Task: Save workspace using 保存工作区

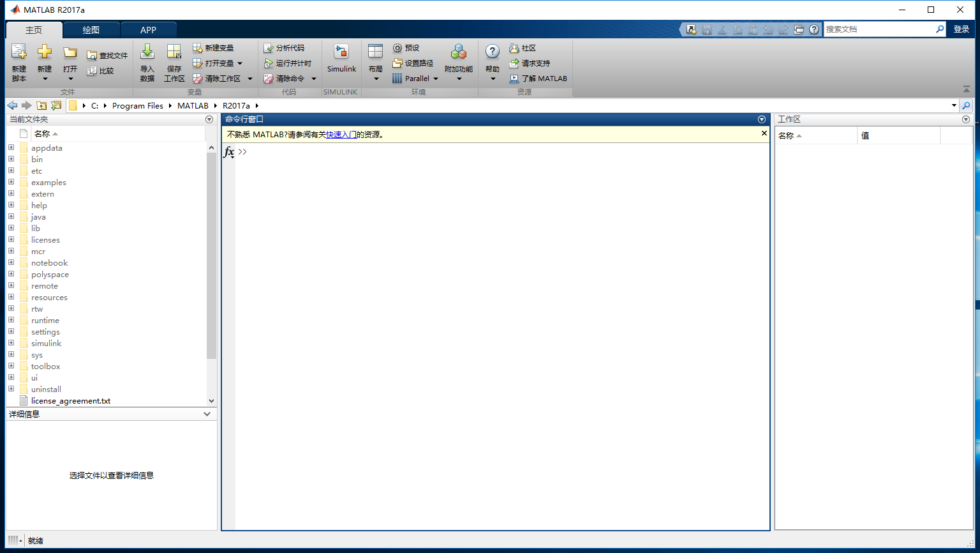Action: coord(174,63)
